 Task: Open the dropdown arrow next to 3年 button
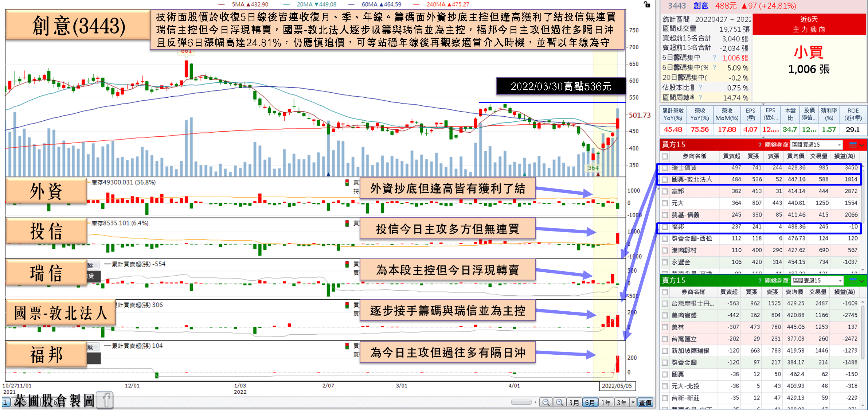[633, 402]
